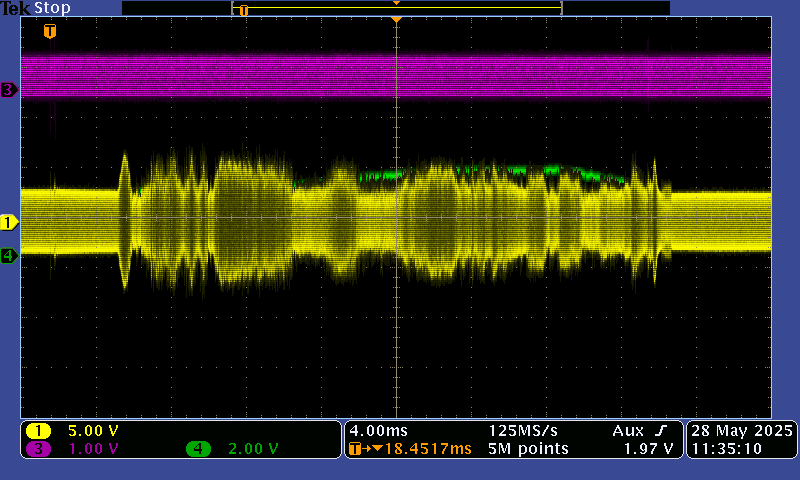
Task: Toggle the channel 4 green badge
Action: (x=198, y=449)
